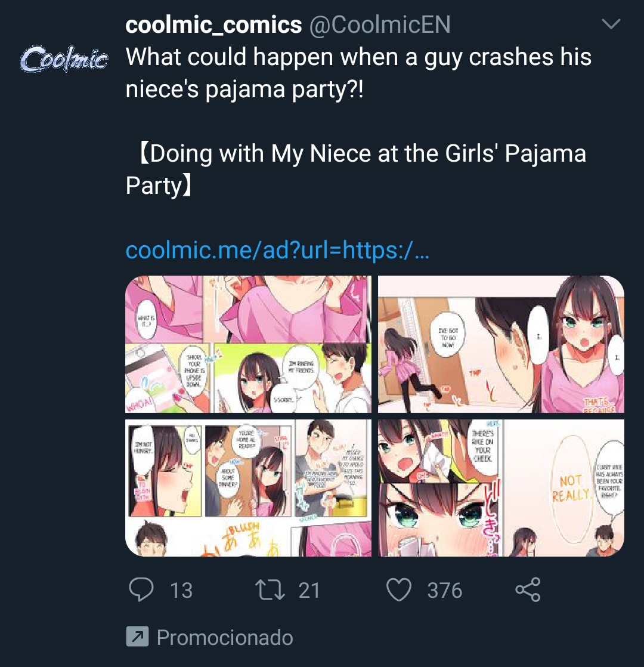This screenshot has height=667, width=644.
Task: Expand the tweet options chevron menu
Action: coord(611,24)
